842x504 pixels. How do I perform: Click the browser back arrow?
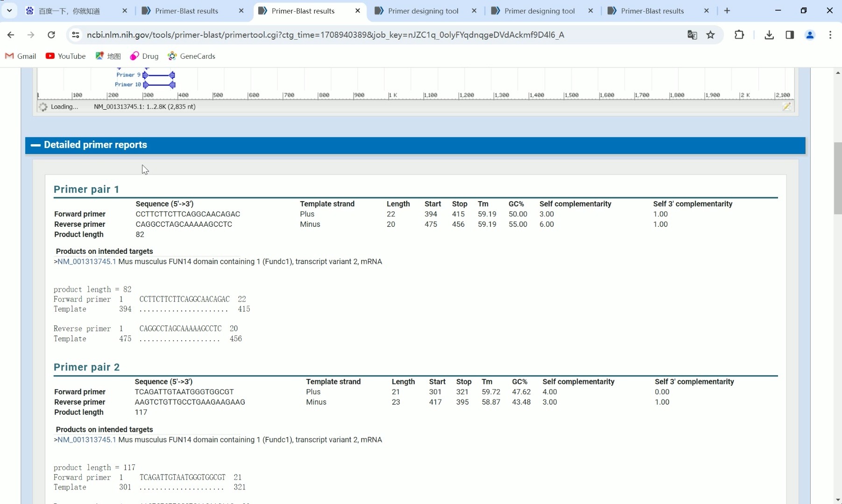[11, 35]
